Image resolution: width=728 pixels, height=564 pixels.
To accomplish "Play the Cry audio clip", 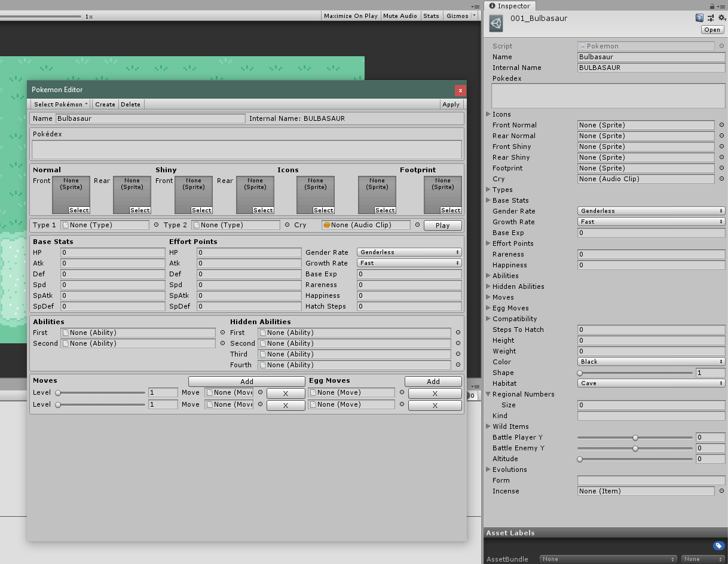I will [x=442, y=225].
